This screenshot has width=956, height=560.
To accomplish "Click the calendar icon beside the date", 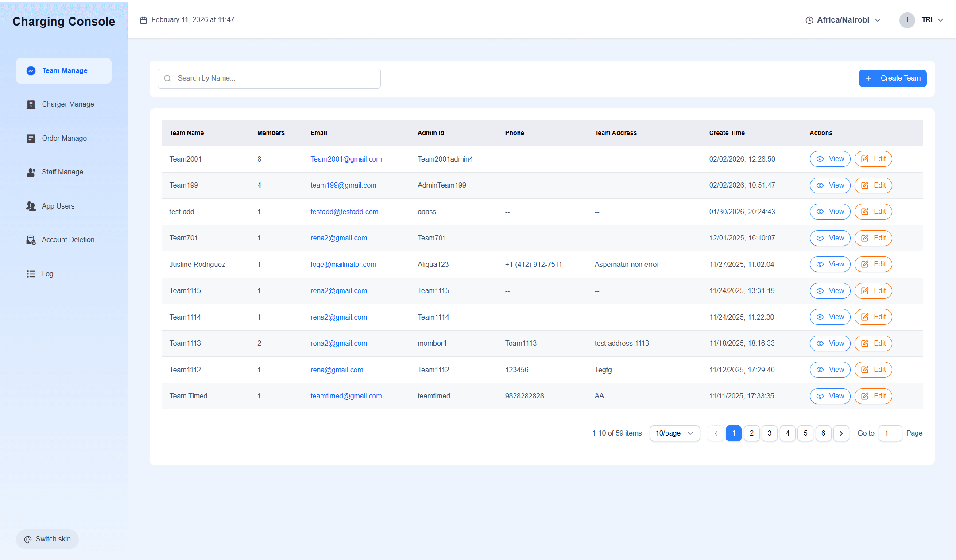I will 143,20.
